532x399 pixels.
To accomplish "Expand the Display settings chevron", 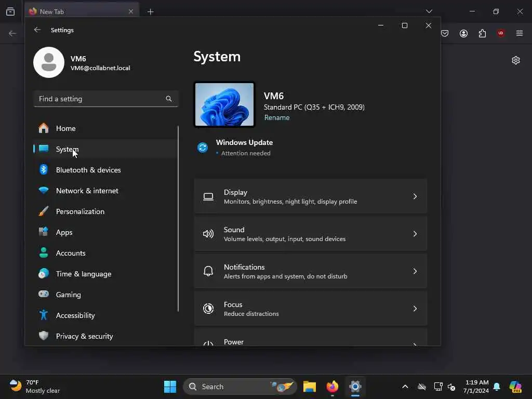I will pyautogui.click(x=415, y=196).
